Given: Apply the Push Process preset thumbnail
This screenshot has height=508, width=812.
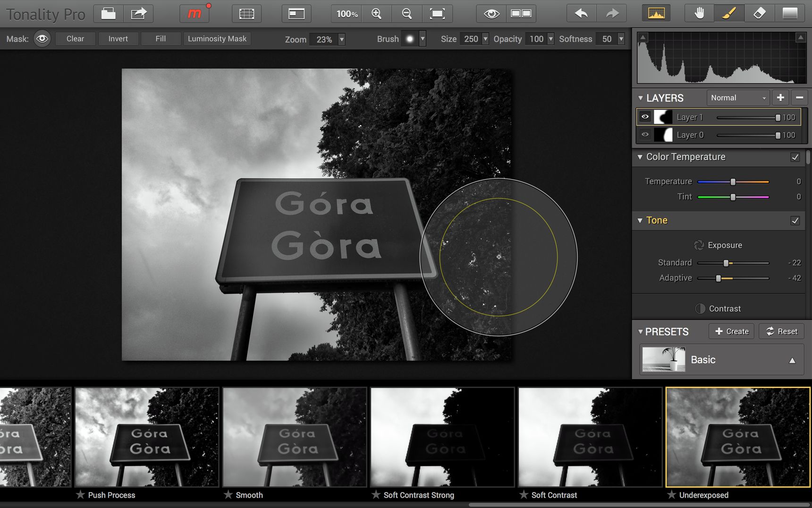Looking at the screenshot, I should point(147,437).
